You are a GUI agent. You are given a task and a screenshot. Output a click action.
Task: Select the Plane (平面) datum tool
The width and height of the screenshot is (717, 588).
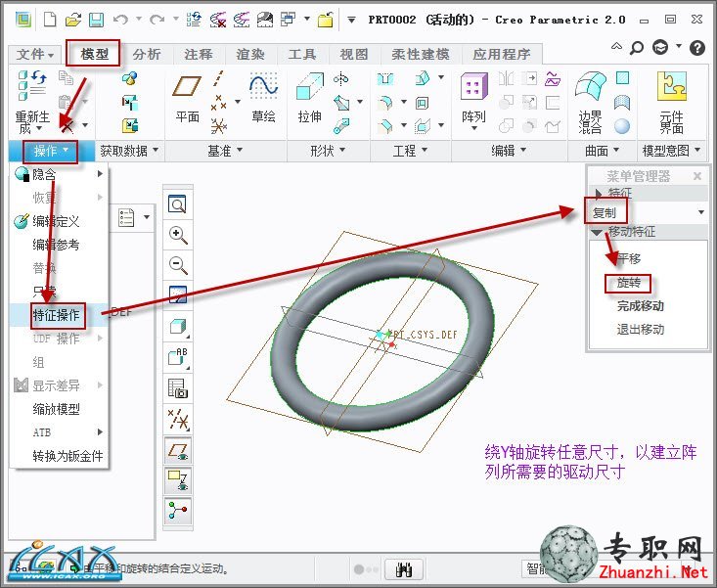point(187,99)
